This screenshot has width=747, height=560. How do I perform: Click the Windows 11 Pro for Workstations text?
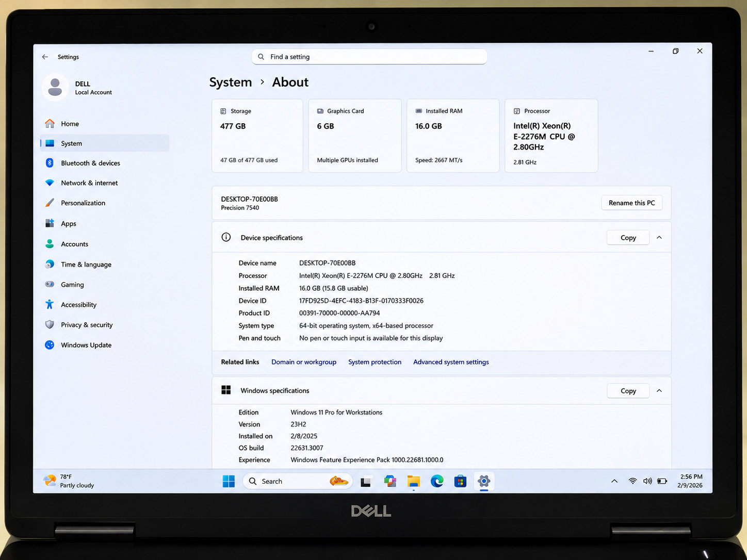[x=336, y=413]
